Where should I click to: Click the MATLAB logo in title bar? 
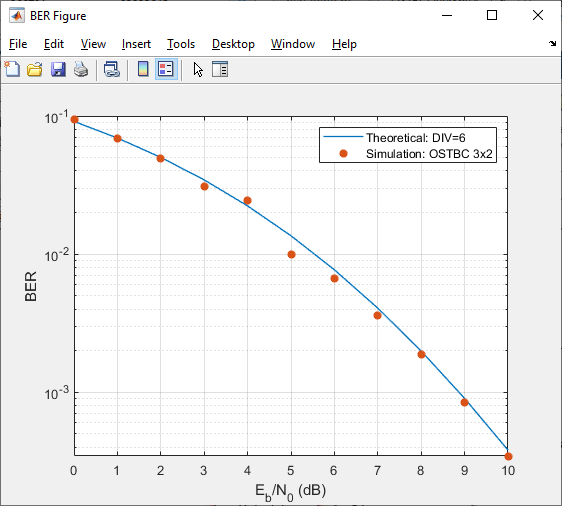pos(17,16)
